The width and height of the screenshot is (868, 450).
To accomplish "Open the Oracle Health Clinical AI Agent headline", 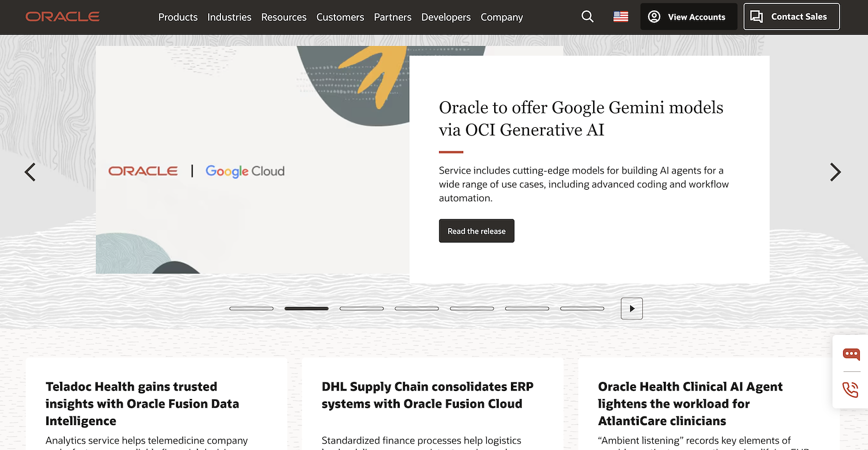I will click(x=690, y=404).
